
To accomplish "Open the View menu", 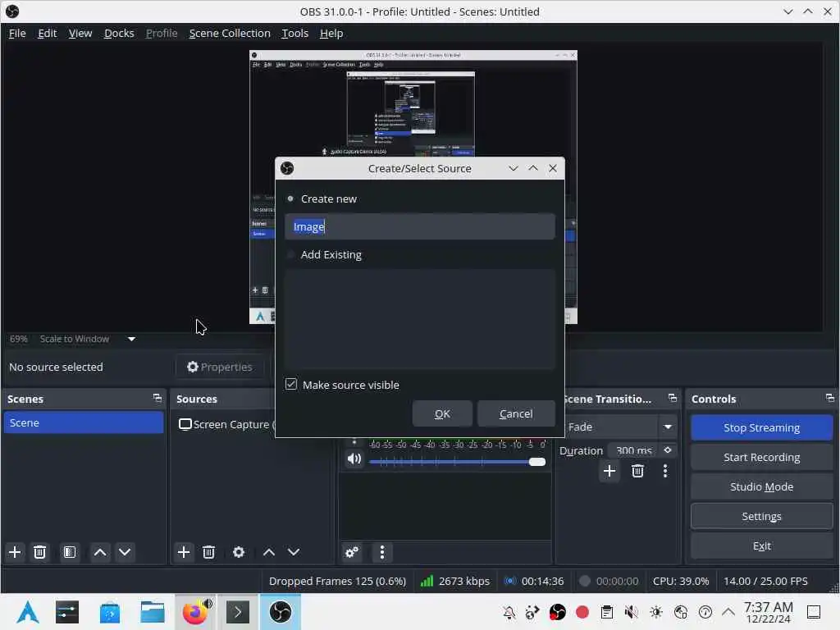I will point(80,33).
